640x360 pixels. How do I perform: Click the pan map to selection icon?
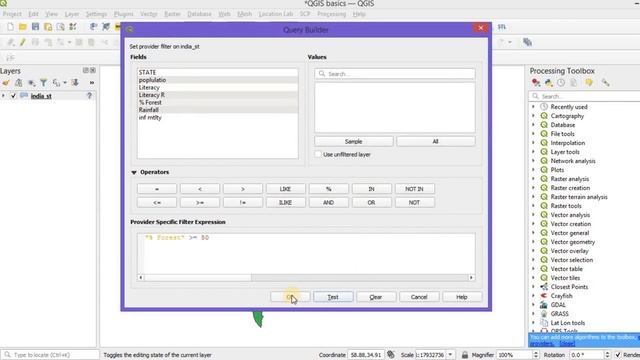pos(106,27)
